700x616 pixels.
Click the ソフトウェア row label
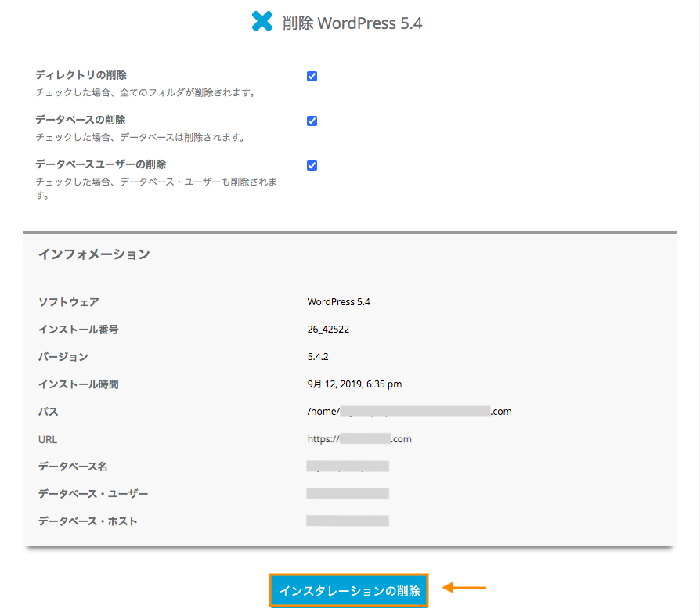69,302
